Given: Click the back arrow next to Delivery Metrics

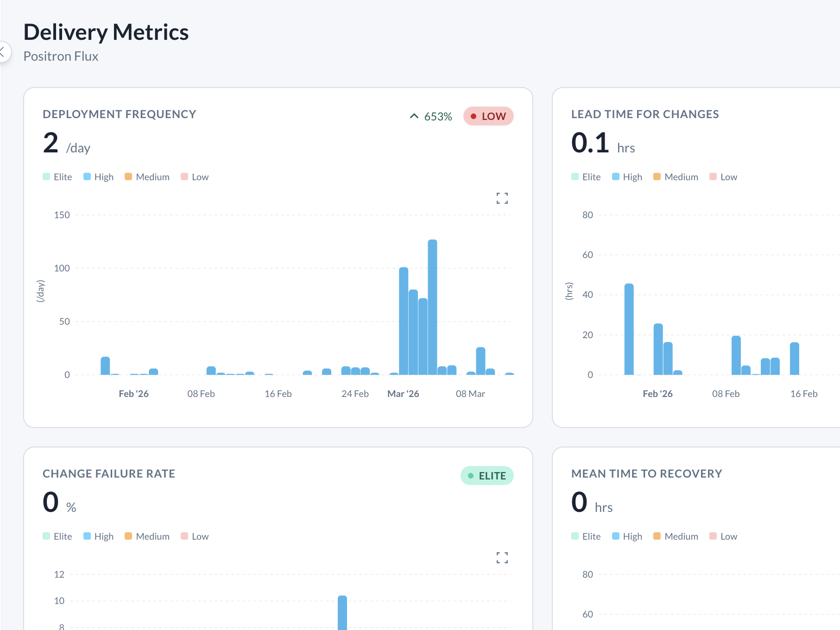Looking at the screenshot, I should click(x=3, y=52).
